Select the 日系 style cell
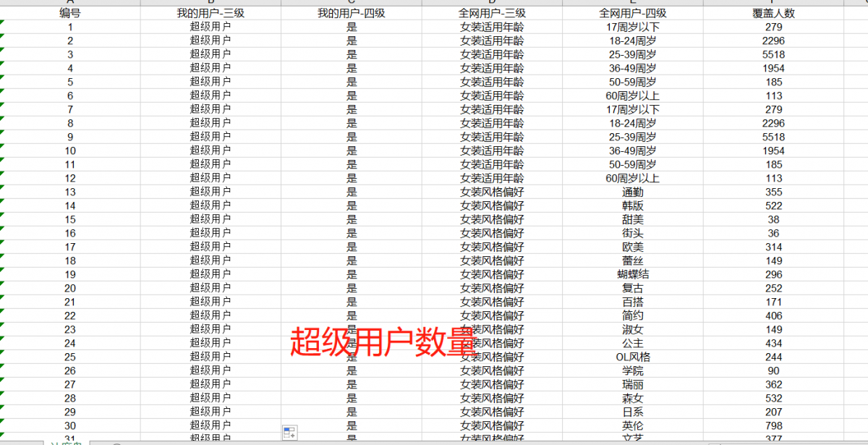This screenshot has height=445, width=868. (633, 412)
